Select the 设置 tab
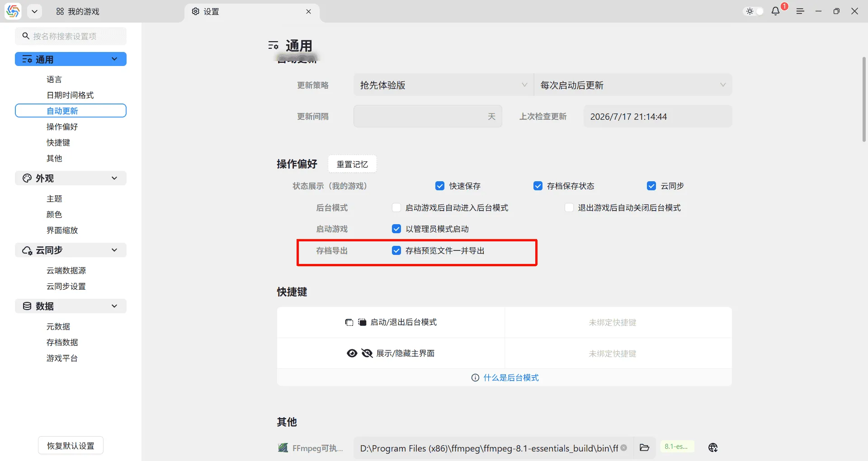The height and width of the screenshot is (461, 868). [206, 11]
